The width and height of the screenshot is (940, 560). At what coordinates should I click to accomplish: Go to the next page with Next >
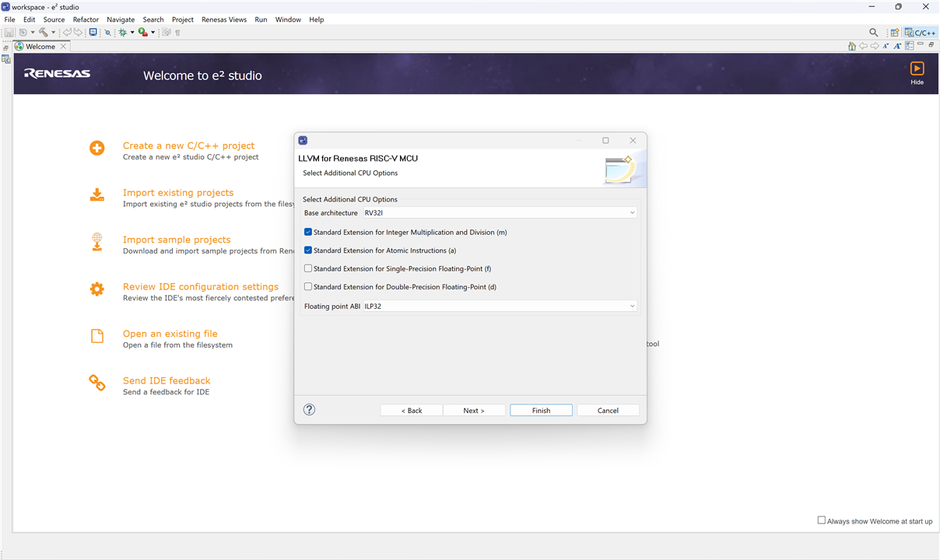(474, 411)
